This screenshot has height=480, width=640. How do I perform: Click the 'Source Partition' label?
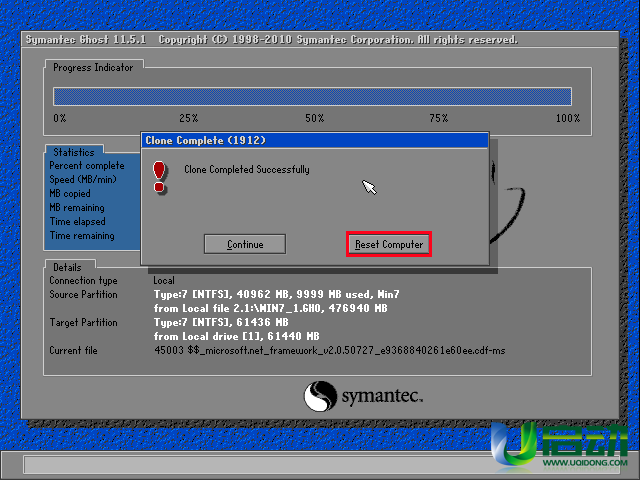(x=83, y=295)
